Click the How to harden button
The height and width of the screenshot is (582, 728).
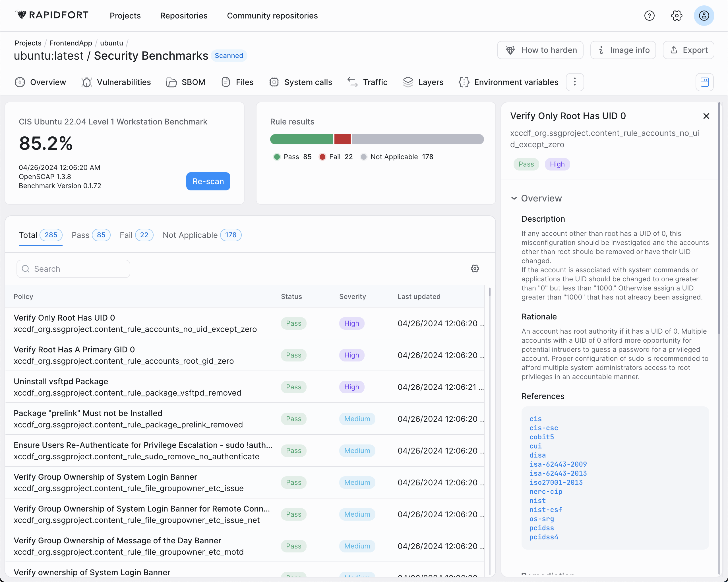tap(540, 50)
